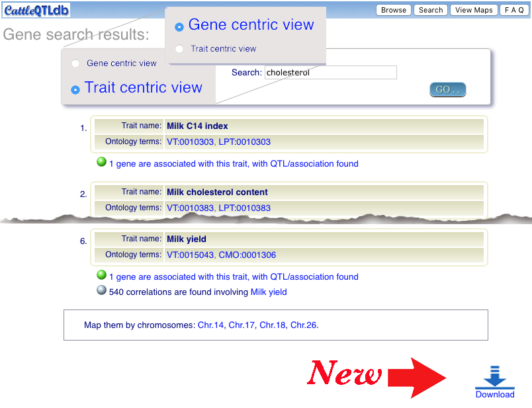The image size is (532, 408).
Task: Click green ball icon under Milk C14 index
Action: [x=101, y=162]
